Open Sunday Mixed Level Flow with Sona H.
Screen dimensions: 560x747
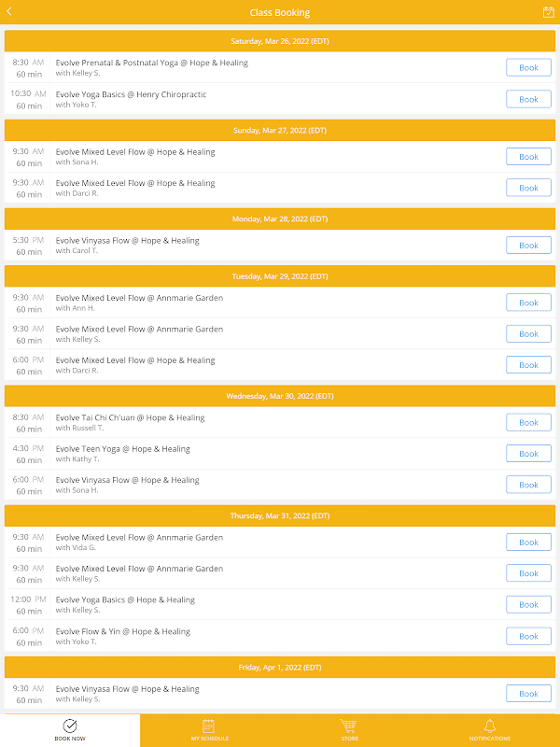(x=135, y=157)
